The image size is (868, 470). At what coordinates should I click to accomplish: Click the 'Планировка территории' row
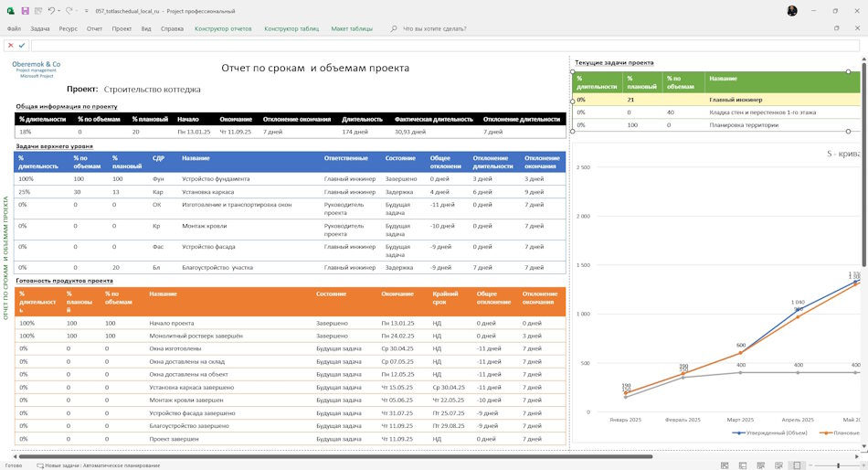[716, 125]
